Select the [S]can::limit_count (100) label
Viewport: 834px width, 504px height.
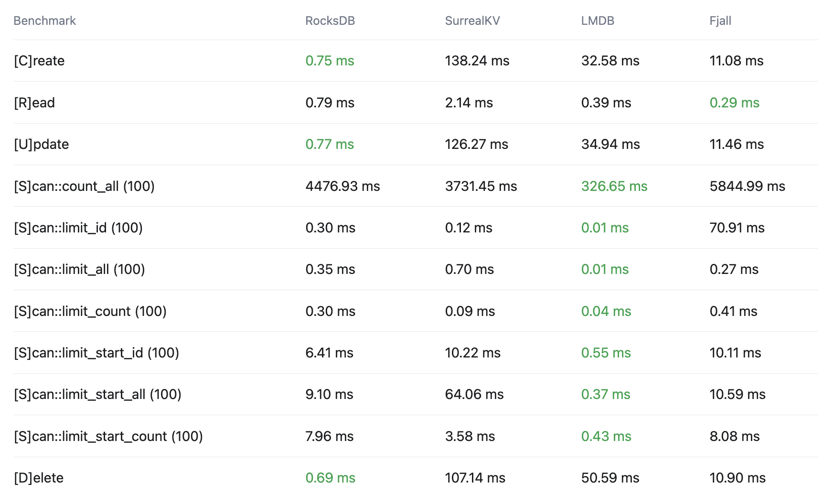tap(90, 311)
